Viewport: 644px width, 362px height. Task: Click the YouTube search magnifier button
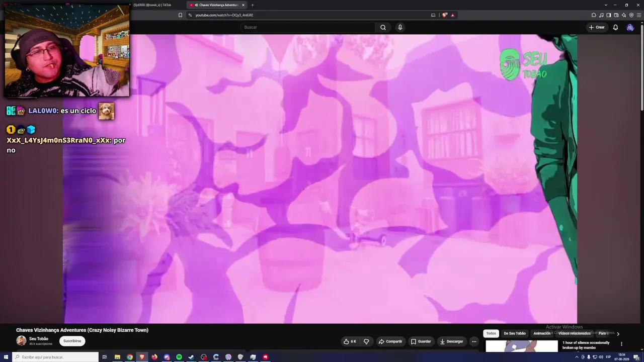click(x=383, y=27)
